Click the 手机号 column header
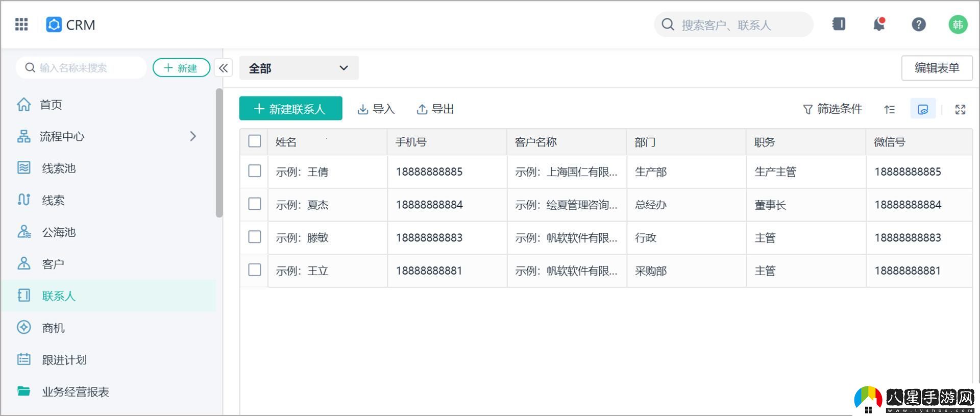The height and width of the screenshot is (416, 980). coord(447,142)
